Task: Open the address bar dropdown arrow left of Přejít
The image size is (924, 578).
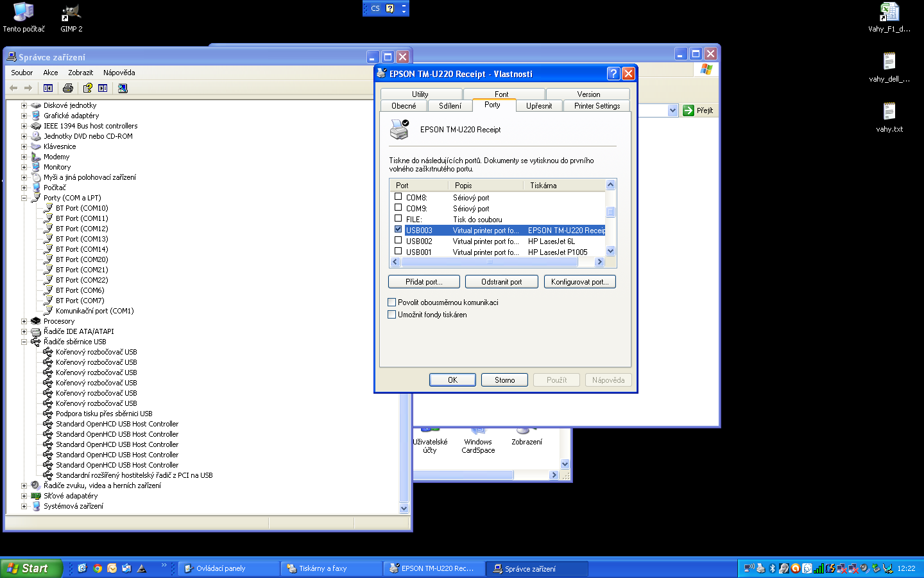Action: coord(672,110)
